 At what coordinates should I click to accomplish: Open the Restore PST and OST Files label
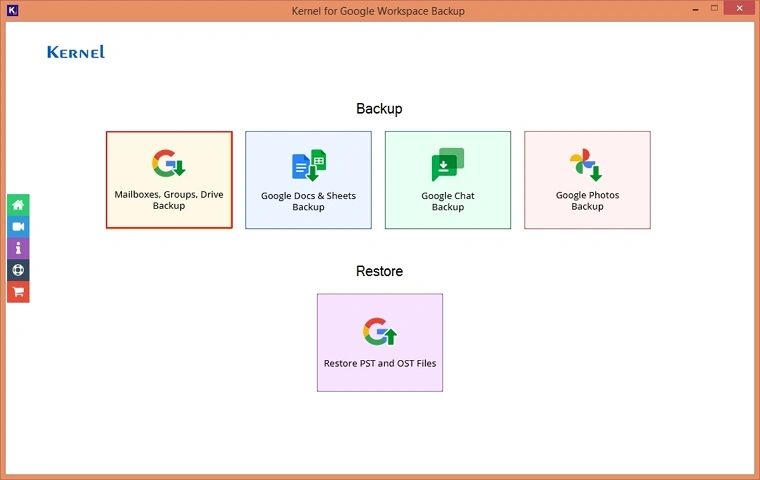380,363
